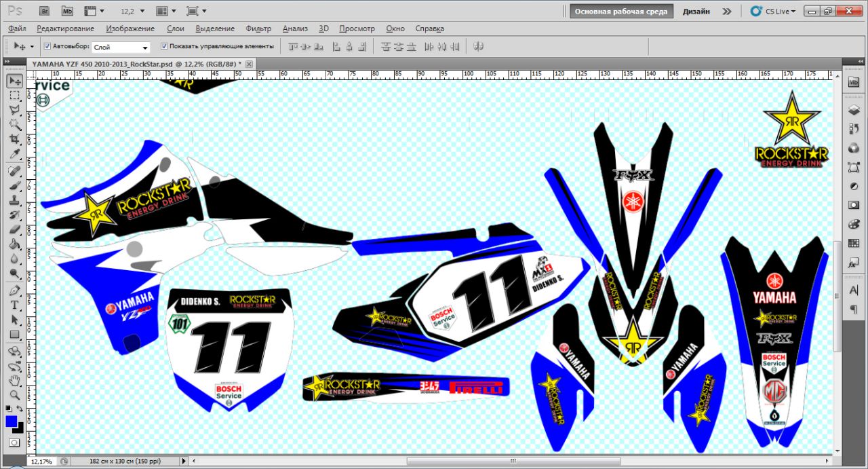
Task: Launch Adobe Bridge from the top bar
Action: coord(45,12)
